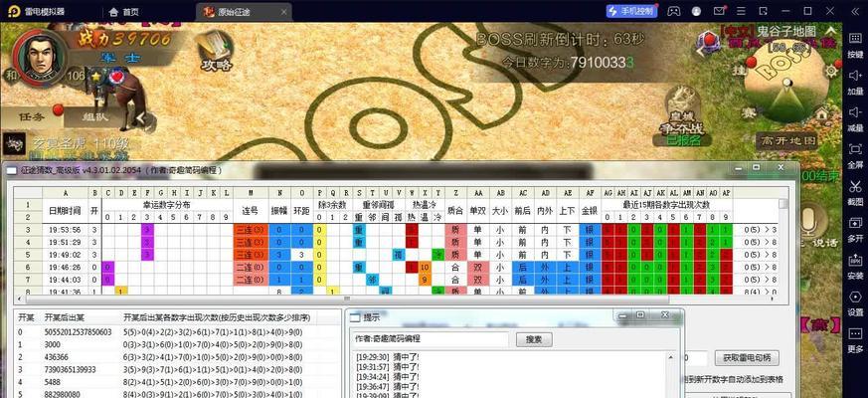This screenshot has width=868, height=398.
Task: Open 按键 keyboard mapping in emulator sidebar
Action: [855, 44]
